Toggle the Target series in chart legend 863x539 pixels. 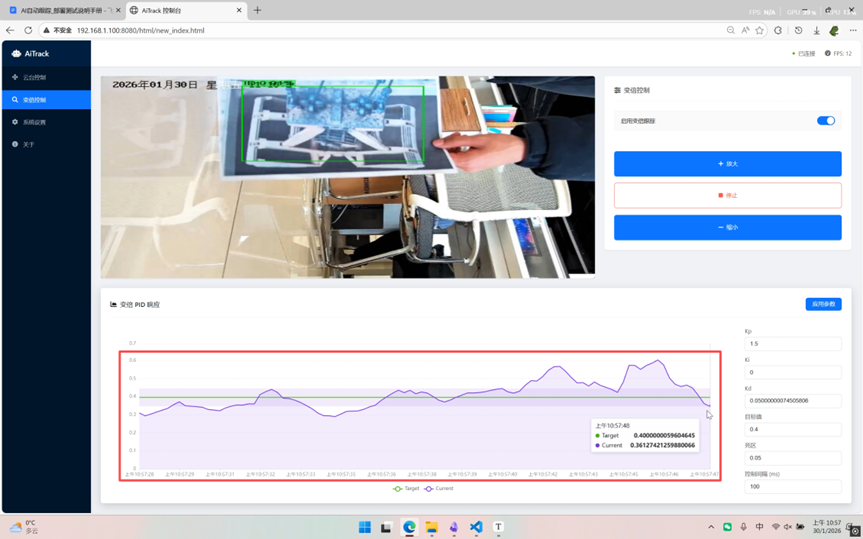pyautogui.click(x=406, y=489)
